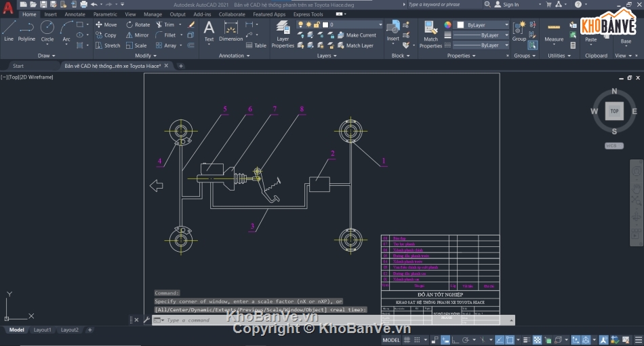Click Make Current layer button

pos(357,35)
